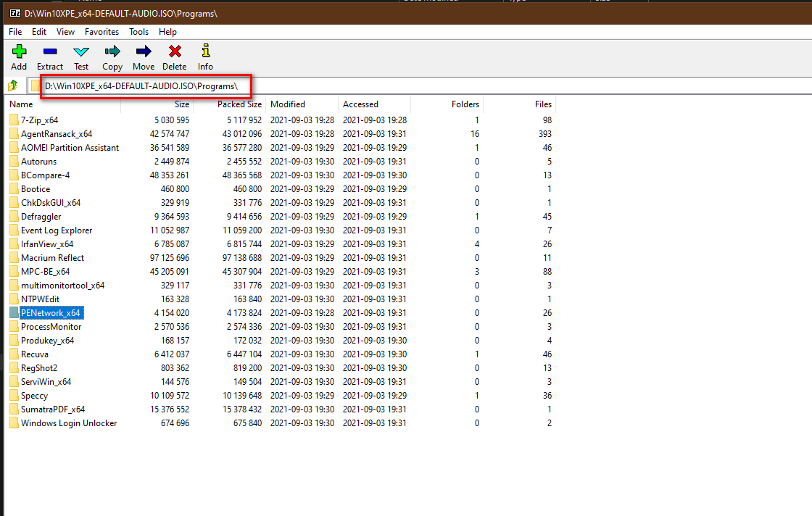Select the Bootice folder icon
This screenshot has height=516, width=812.
coord(14,189)
